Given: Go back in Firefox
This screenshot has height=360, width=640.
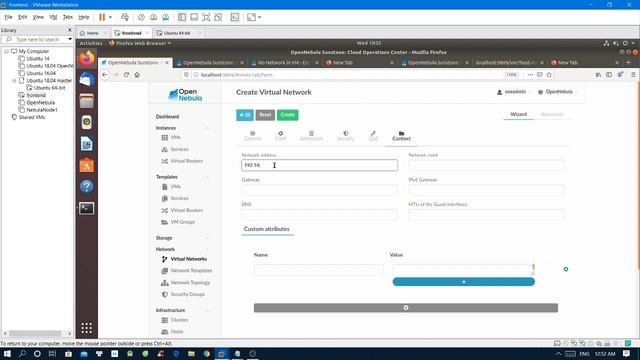Looking at the screenshot, I should (x=105, y=75).
